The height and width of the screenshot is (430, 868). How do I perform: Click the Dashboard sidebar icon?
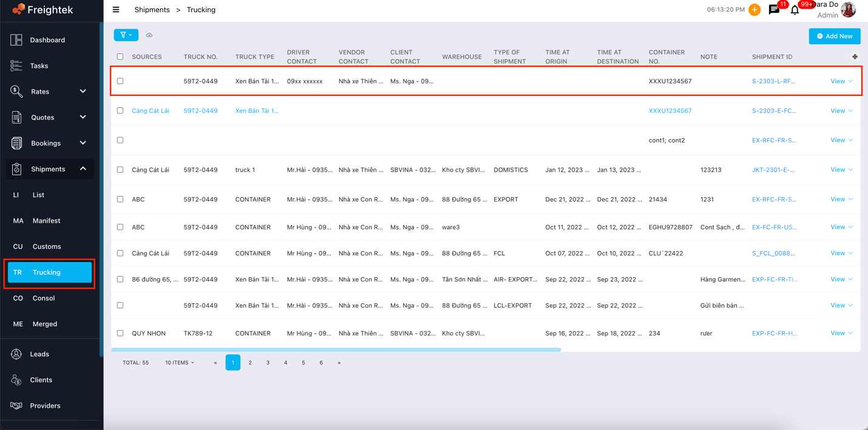[16, 40]
